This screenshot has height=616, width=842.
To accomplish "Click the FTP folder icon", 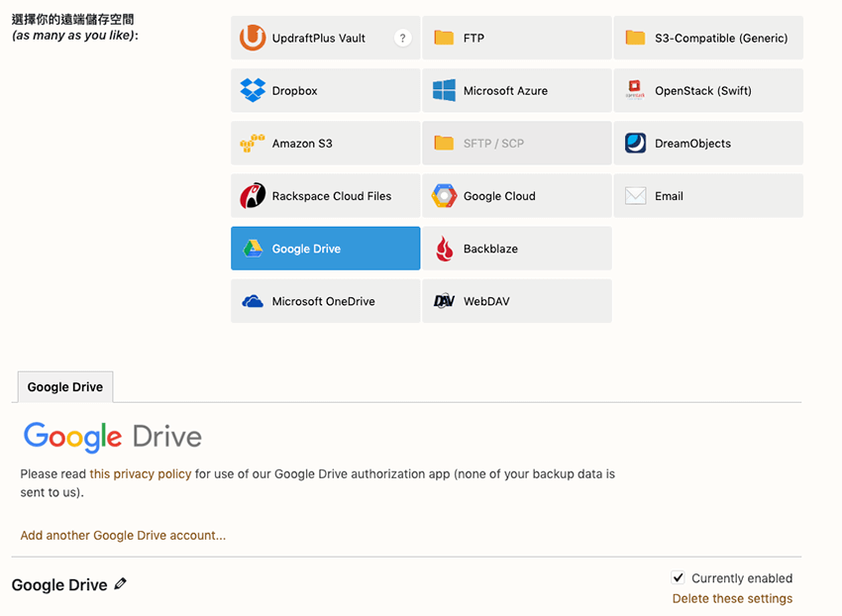I will [444, 38].
